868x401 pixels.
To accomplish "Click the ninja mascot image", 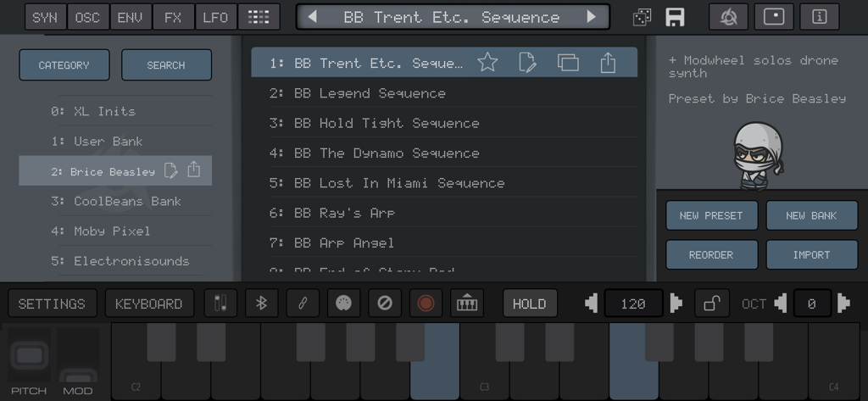I will coord(759,156).
